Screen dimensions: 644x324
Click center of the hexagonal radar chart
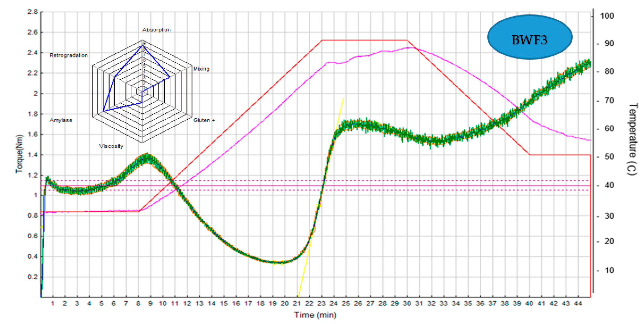click(x=142, y=92)
